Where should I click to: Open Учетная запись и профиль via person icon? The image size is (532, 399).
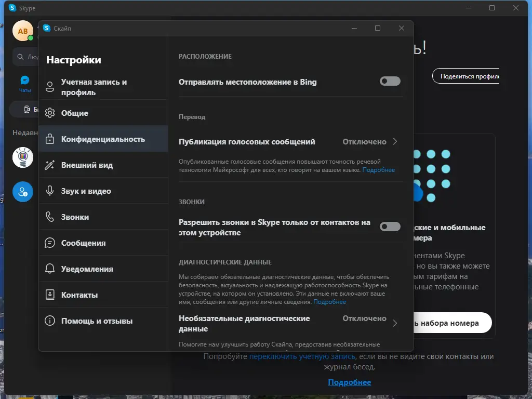pos(49,87)
